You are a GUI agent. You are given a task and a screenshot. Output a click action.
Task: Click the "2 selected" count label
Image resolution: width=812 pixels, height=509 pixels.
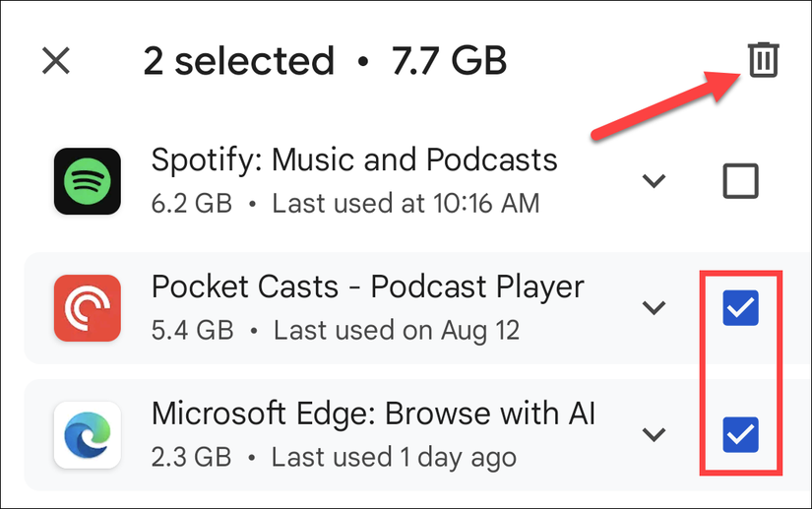[239, 61]
